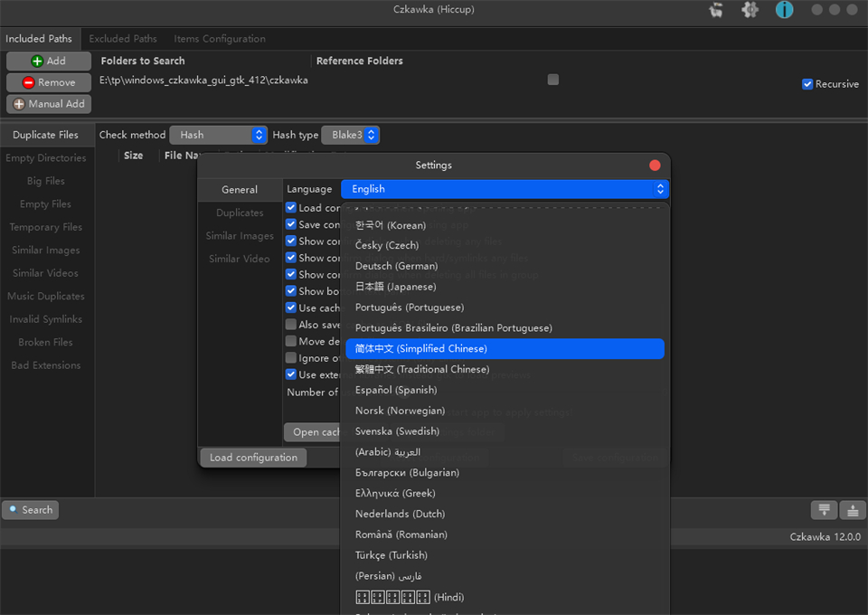Select Português (Portuguese) option
This screenshot has width=868, height=615.
505,307
